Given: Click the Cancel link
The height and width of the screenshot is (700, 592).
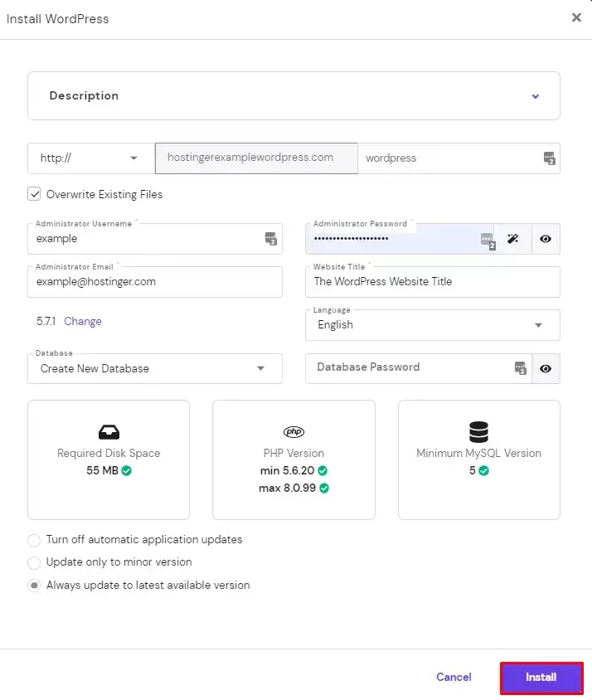Looking at the screenshot, I should [454, 677].
